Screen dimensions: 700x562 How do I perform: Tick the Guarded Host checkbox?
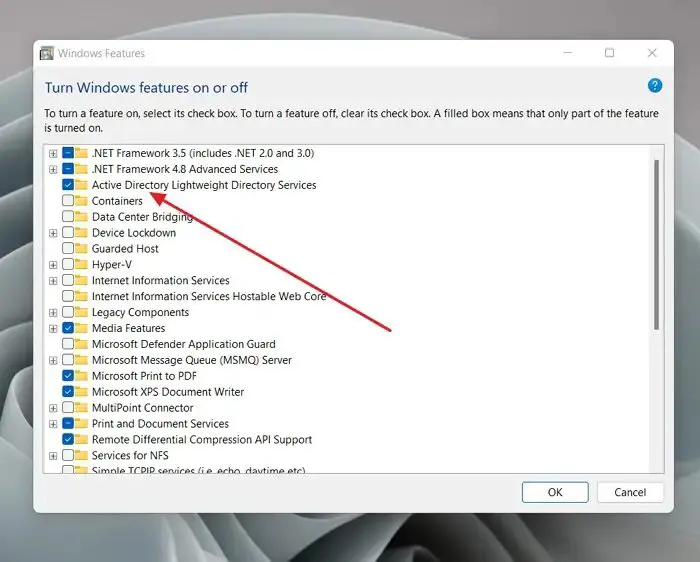[x=68, y=248]
